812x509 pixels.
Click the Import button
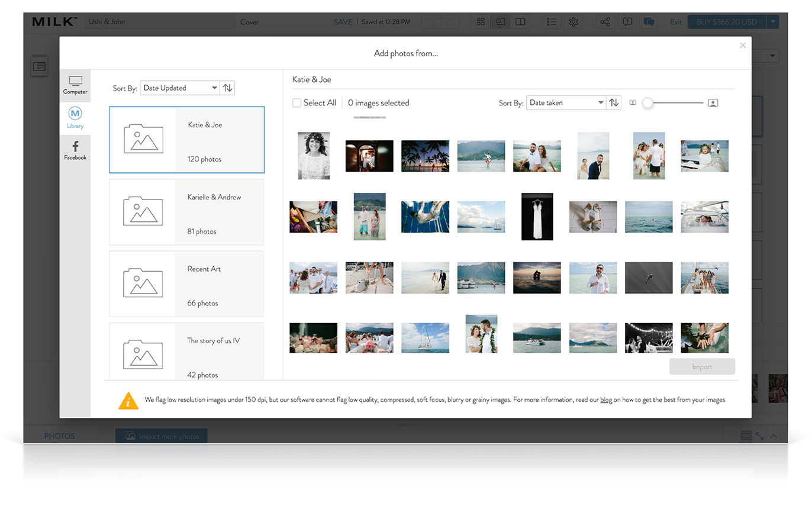702,367
